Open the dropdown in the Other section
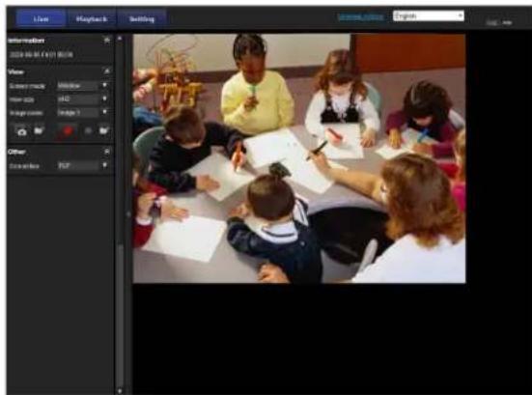 (x=82, y=165)
